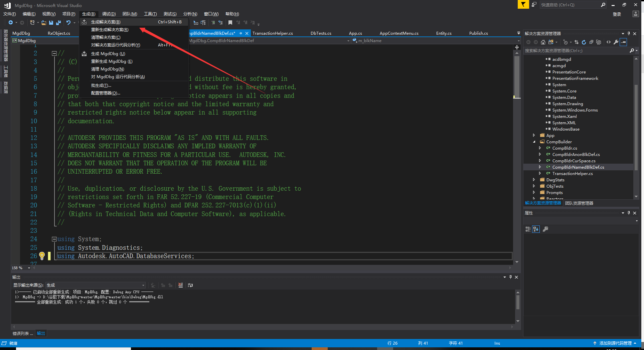Collapse the using block at line 24
The width and height of the screenshot is (644, 350).
(x=54, y=239)
